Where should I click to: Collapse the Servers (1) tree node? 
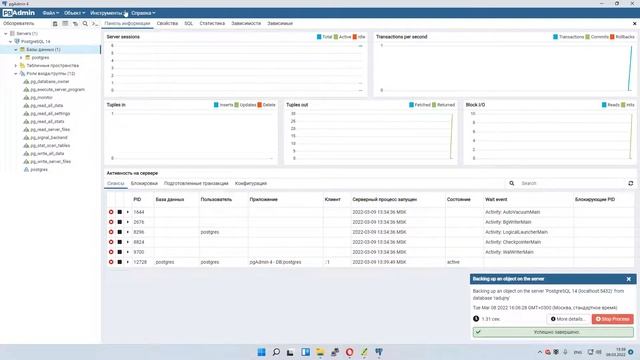(x=6, y=33)
